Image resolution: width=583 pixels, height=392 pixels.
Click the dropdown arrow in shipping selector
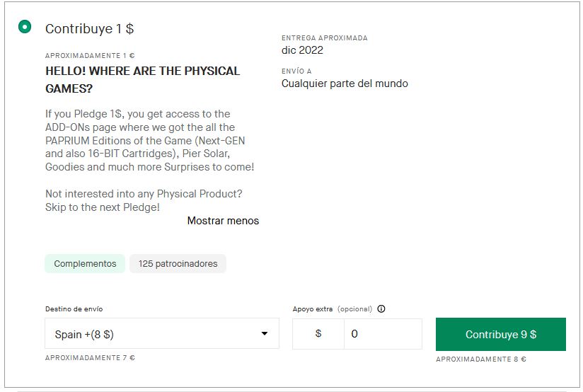pos(265,334)
